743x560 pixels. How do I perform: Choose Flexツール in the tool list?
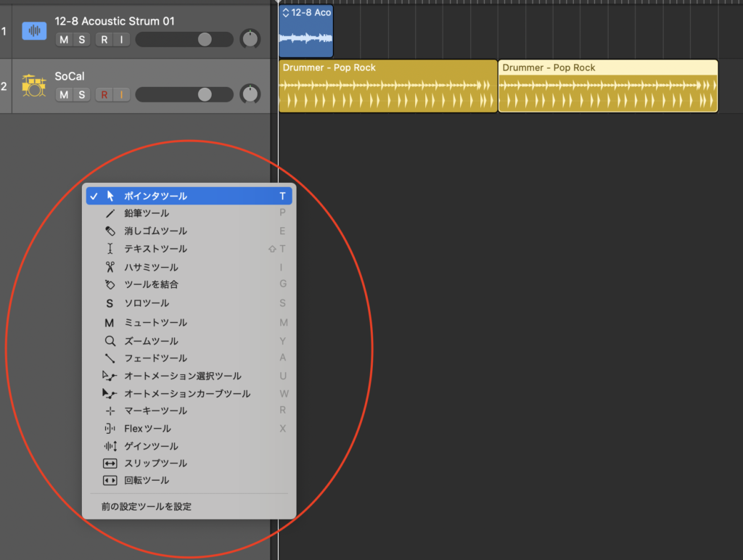pos(147,429)
